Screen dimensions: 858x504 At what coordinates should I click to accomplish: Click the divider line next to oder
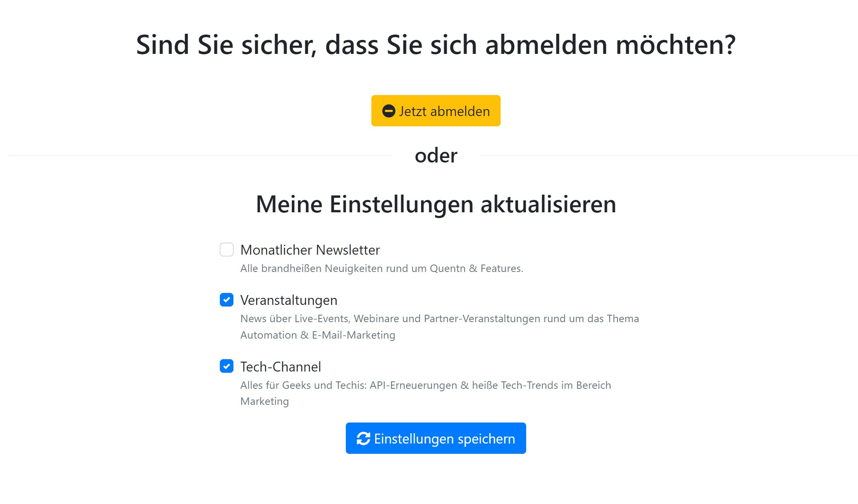206,156
